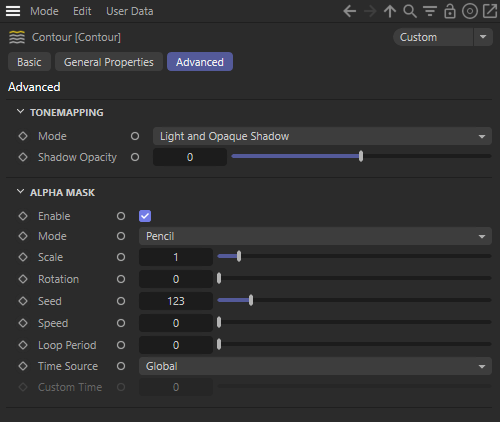Open the Edit menu
The height and width of the screenshot is (422, 500).
[82, 11]
